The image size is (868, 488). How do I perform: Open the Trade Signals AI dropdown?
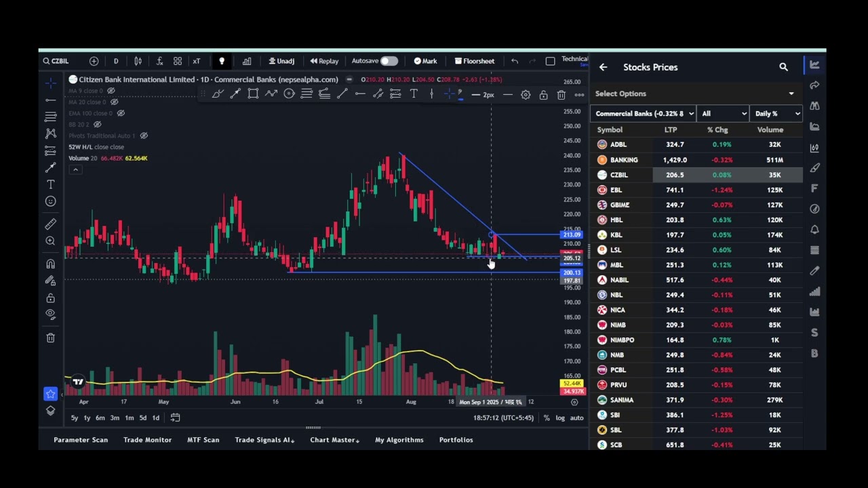click(x=264, y=440)
